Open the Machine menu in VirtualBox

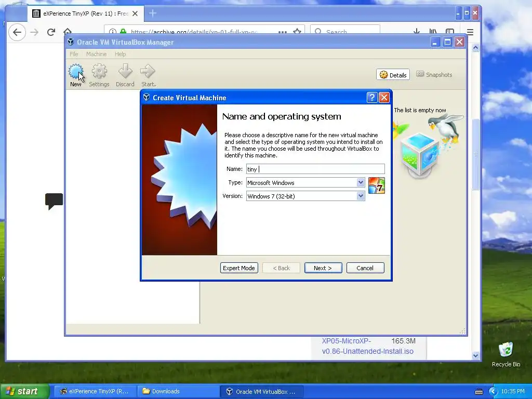point(96,54)
